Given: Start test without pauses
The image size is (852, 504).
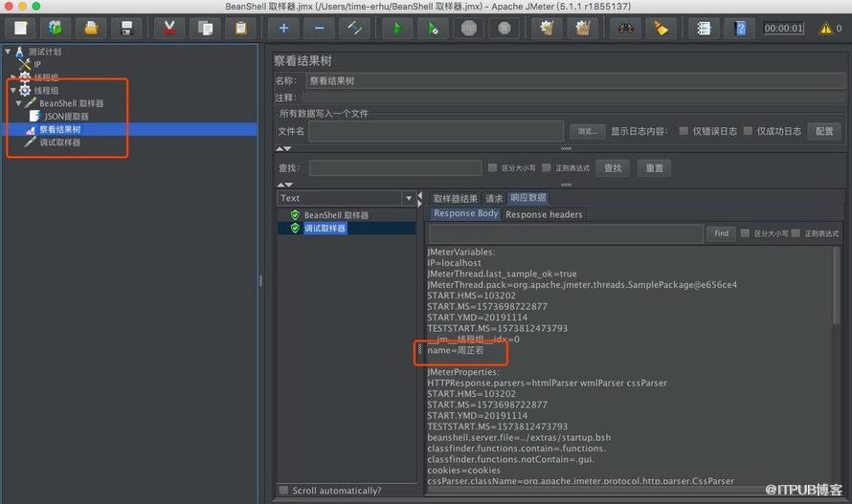Looking at the screenshot, I should [x=433, y=29].
